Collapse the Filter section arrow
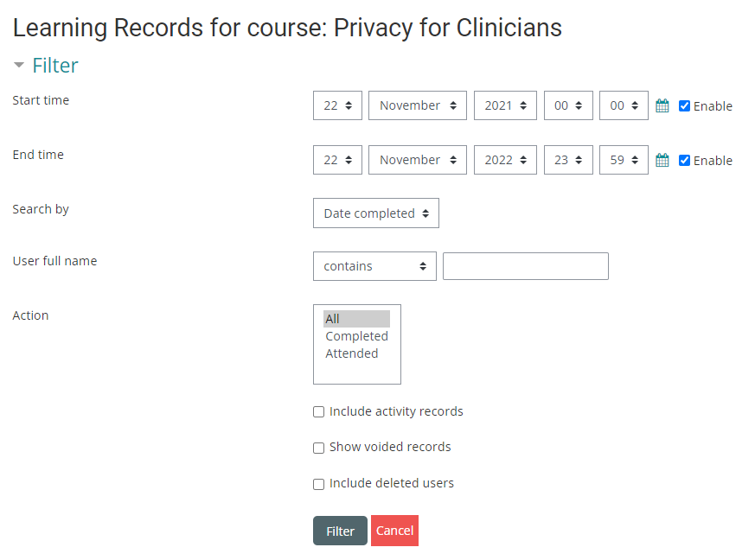 point(19,66)
